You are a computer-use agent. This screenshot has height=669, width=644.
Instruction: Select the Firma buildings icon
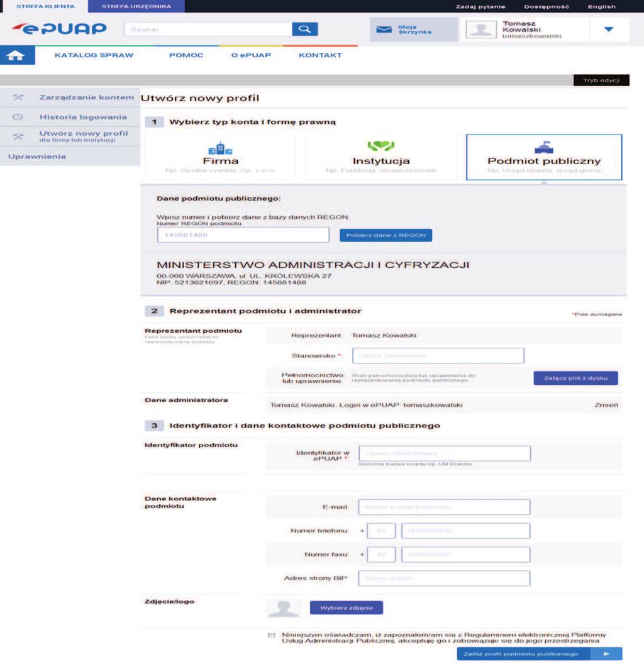[220, 148]
